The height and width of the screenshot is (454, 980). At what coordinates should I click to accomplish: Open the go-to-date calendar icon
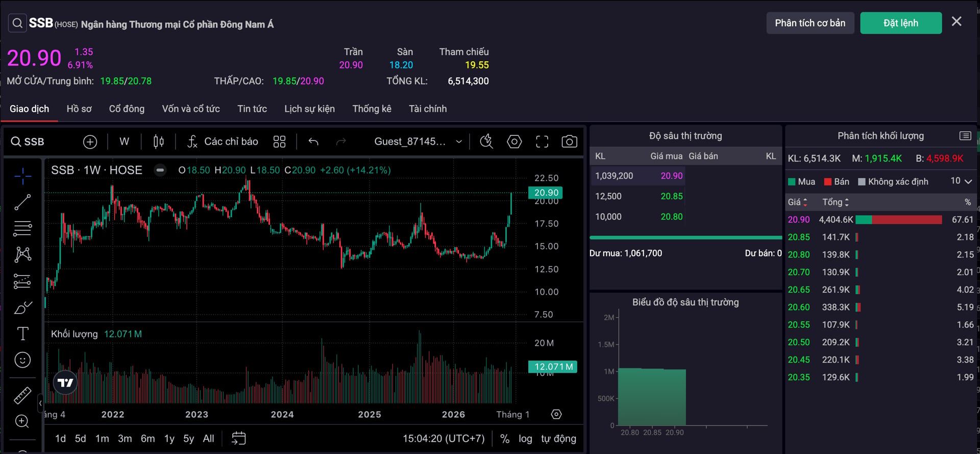238,438
